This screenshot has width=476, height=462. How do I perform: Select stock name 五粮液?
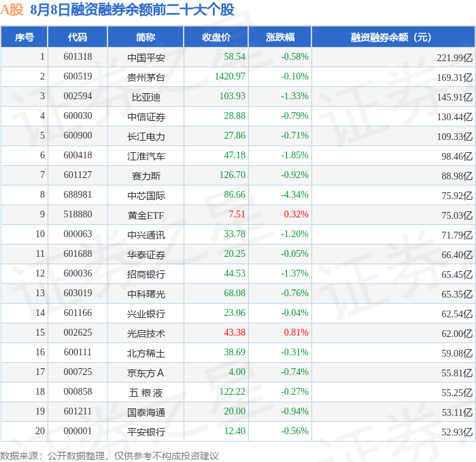pos(146,393)
